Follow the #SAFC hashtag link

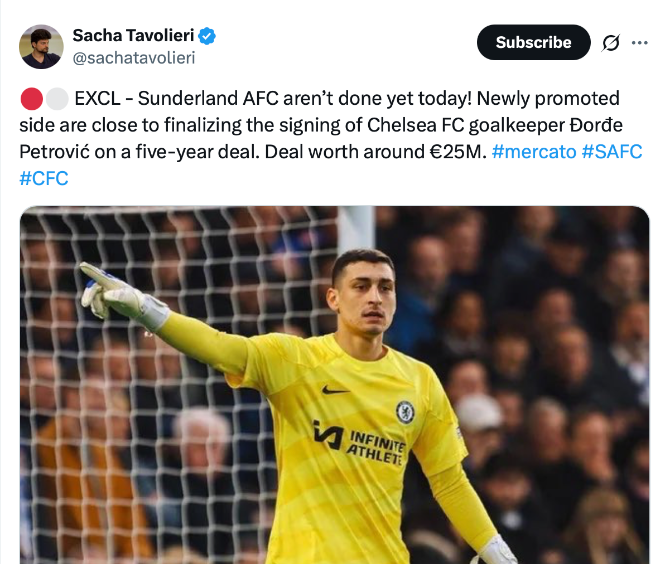pos(612,152)
